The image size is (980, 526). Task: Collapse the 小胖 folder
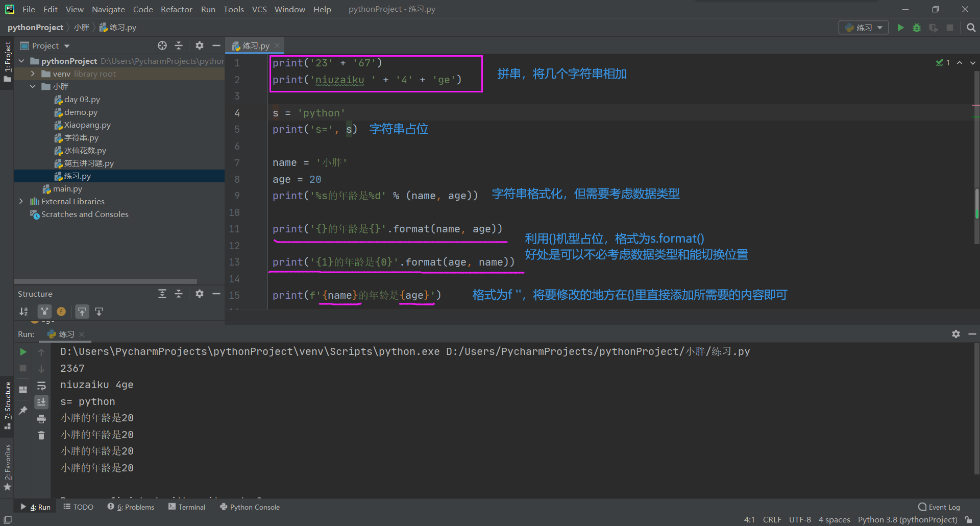pos(33,86)
